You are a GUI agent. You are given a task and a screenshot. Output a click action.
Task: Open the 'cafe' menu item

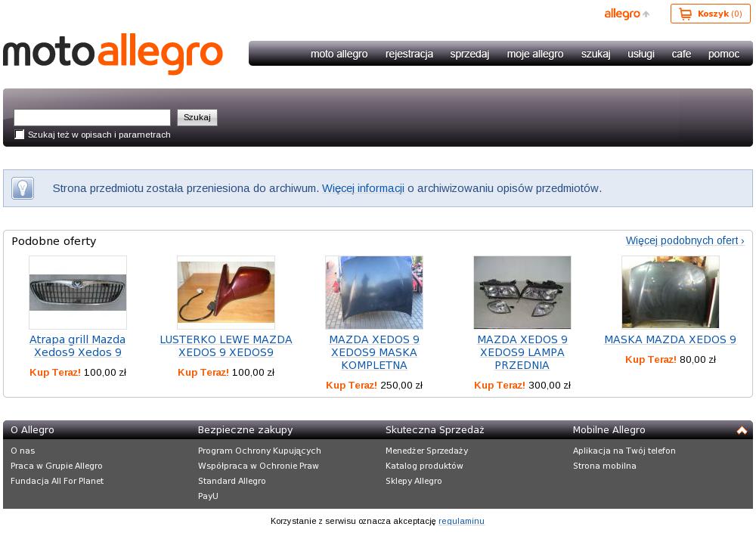coord(681,54)
